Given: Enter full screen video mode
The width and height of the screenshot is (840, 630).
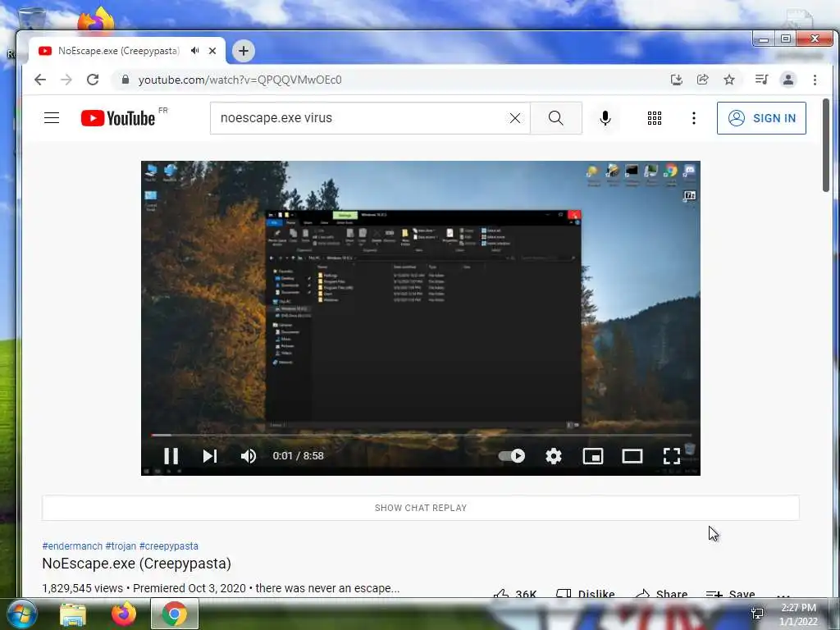Looking at the screenshot, I should point(671,456).
